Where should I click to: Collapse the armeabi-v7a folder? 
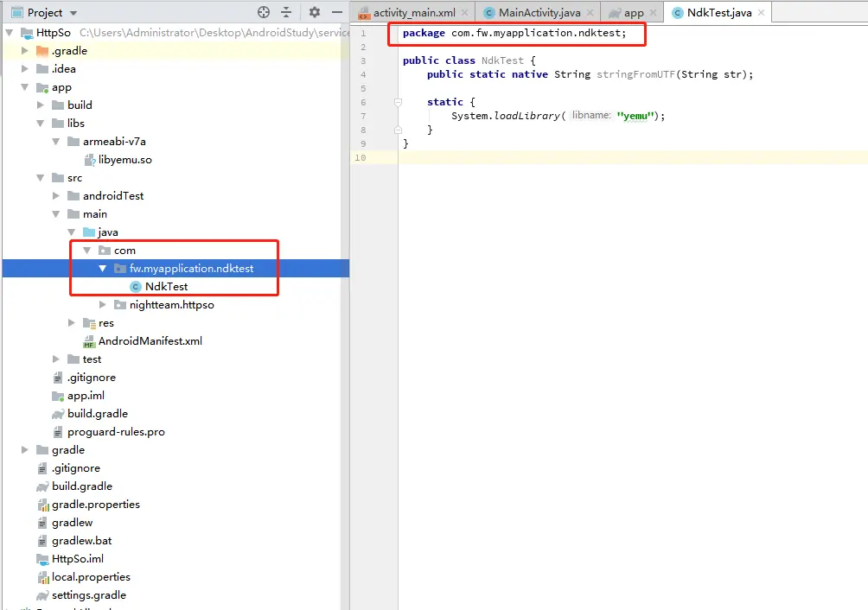pos(55,142)
